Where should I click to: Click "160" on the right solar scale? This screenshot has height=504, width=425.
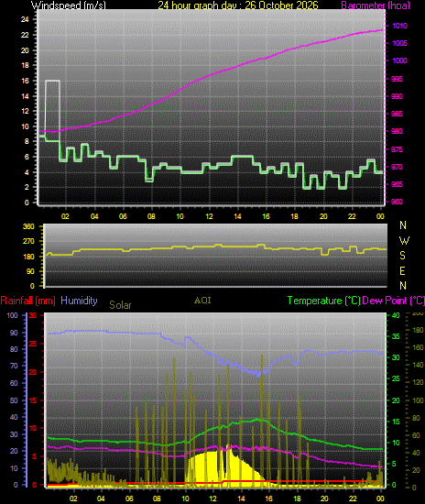418,347
